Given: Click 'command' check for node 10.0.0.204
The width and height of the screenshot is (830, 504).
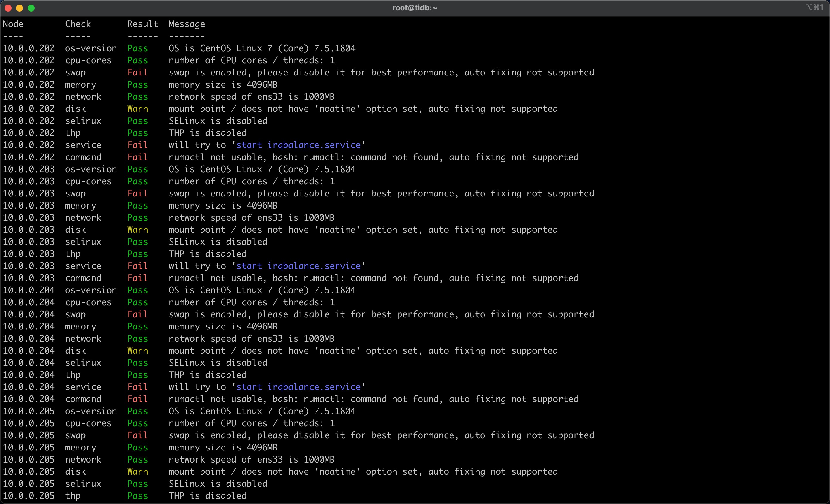Looking at the screenshot, I should (83, 400).
